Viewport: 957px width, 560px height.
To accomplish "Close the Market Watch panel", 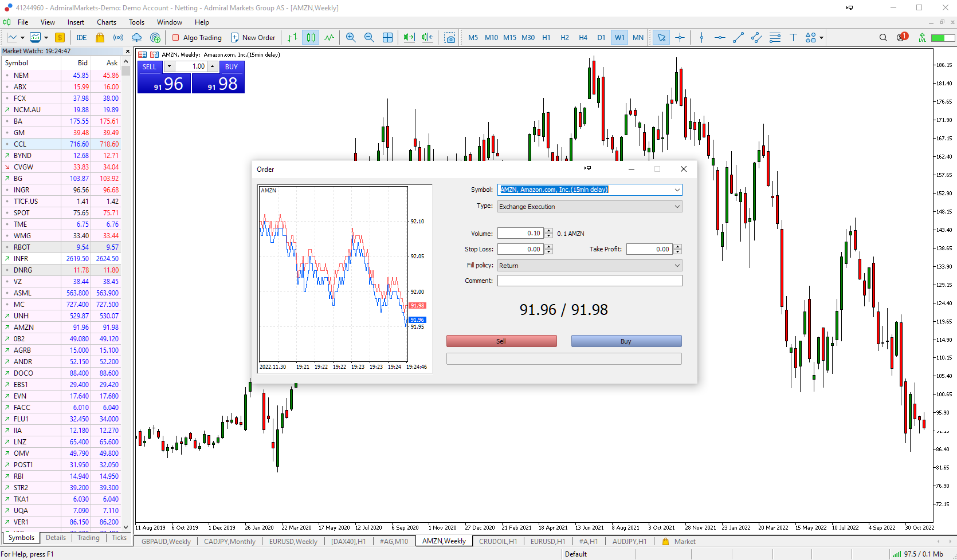I will 128,51.
